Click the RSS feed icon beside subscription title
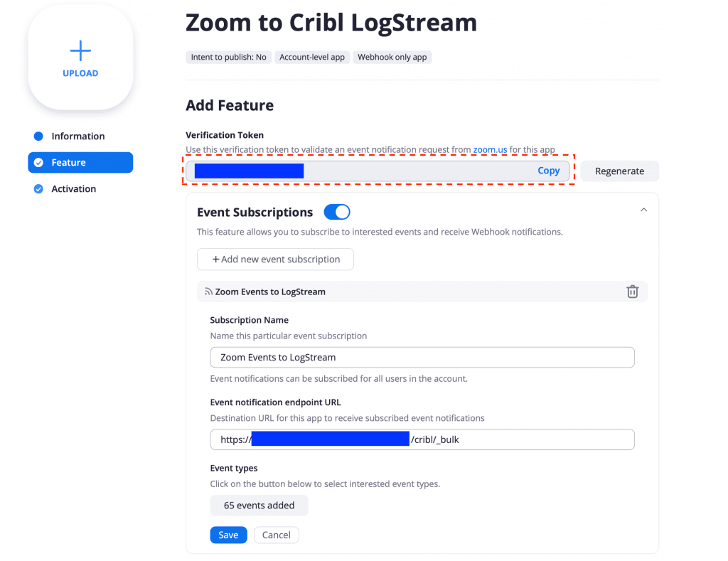Screen dimensions: 728x561 208,292
